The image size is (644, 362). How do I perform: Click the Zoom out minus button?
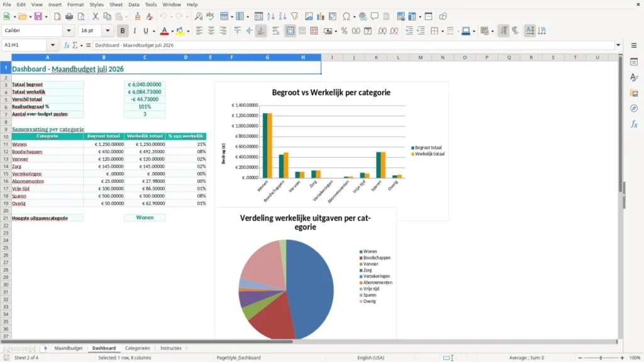(x=580, y=358)
